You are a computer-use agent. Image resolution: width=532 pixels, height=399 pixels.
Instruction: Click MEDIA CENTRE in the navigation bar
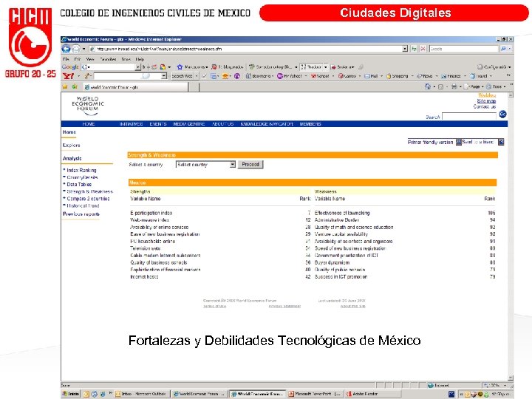tap(189, 124)
